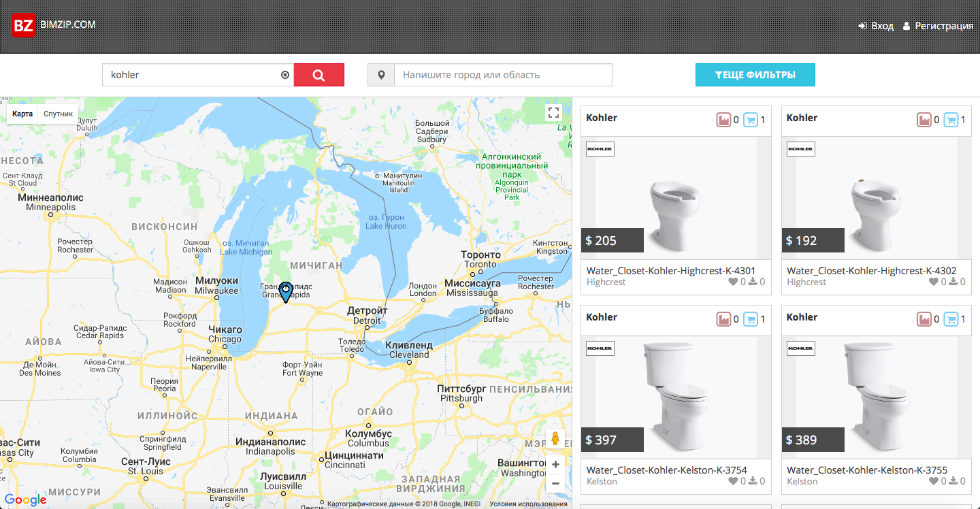Click the map marker near Grand Rapids

click(286, 292)
